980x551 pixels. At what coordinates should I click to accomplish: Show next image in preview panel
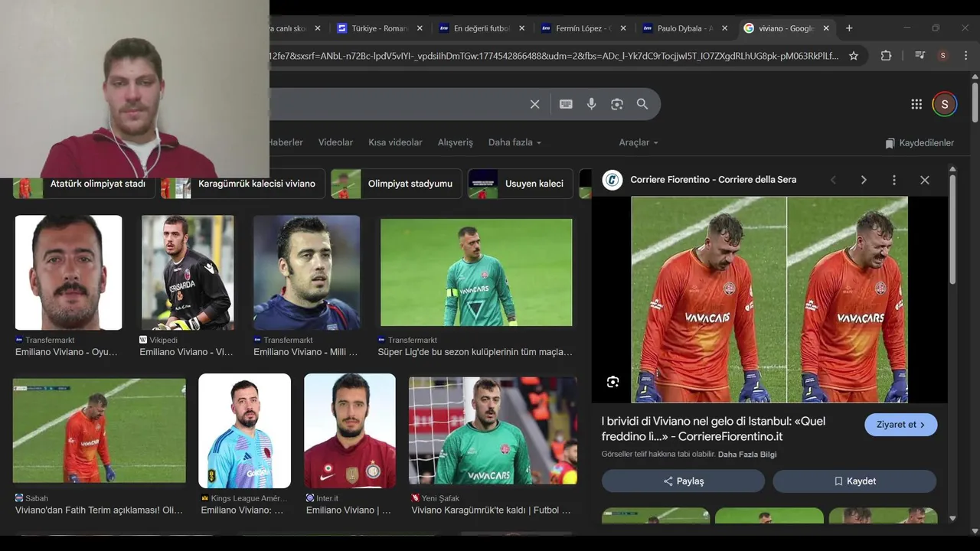pos(864,180)
